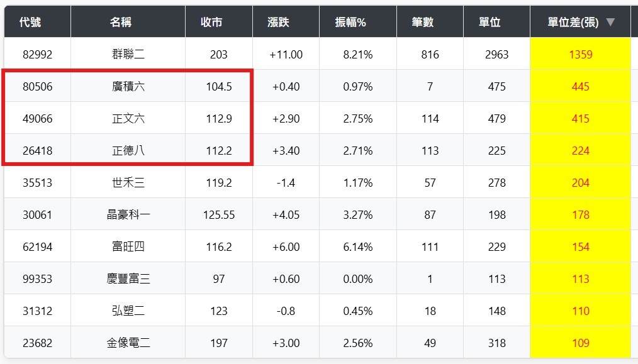Screen dimensions: 638x364
Task: Select the 正德八 name cell
Action: [x=128, y=151]
